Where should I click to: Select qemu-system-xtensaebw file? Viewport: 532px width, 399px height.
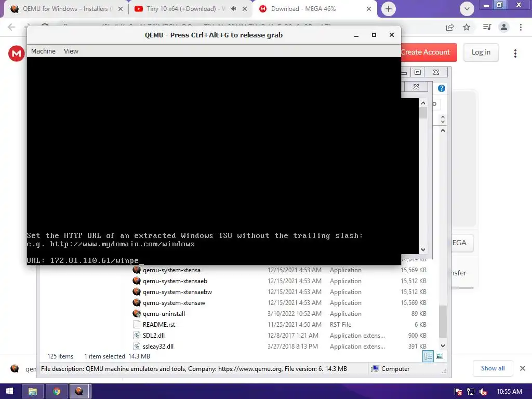177,292
